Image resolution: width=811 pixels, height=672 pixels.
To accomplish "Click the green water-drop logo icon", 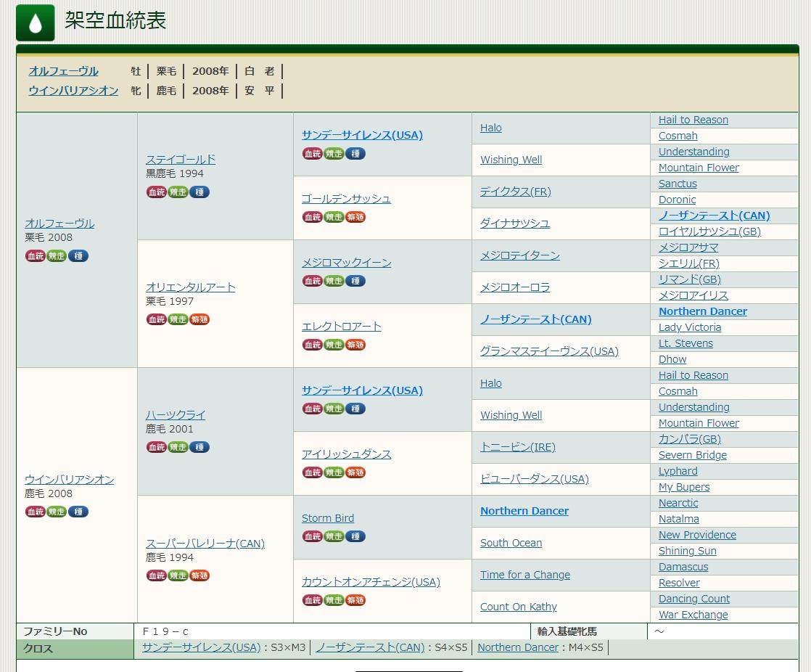I will point(36,22).
